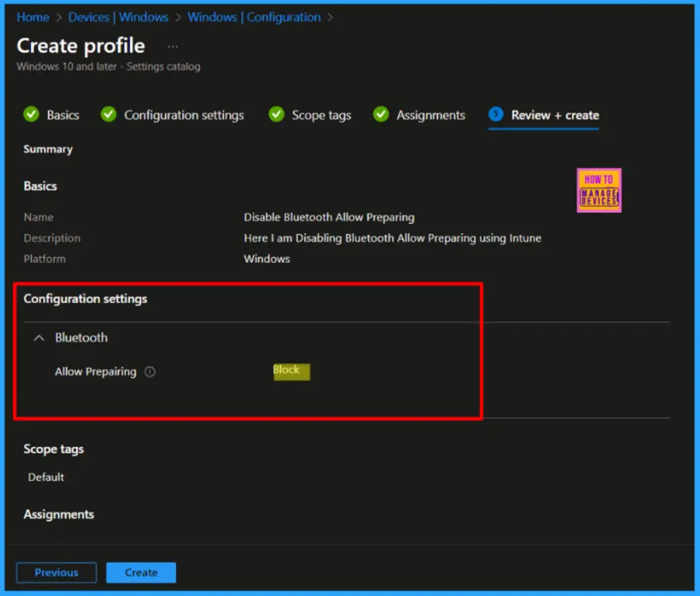Click the Configuration settings section heading

86,299
